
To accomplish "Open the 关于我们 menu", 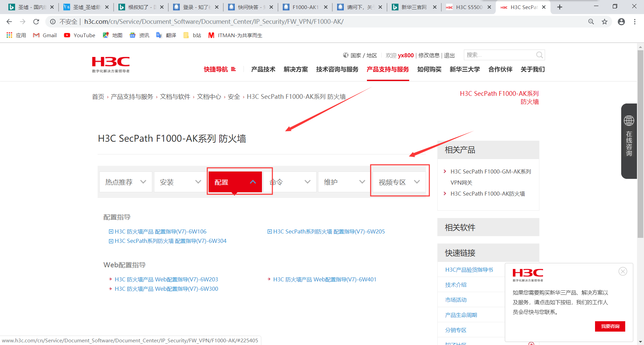I will [533, 69].
